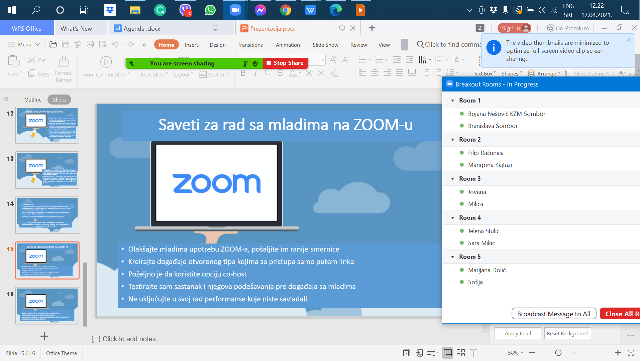This screenshot has width=640, height=364.
Task: Open the Insert ribbon tab
Action: 191,45
